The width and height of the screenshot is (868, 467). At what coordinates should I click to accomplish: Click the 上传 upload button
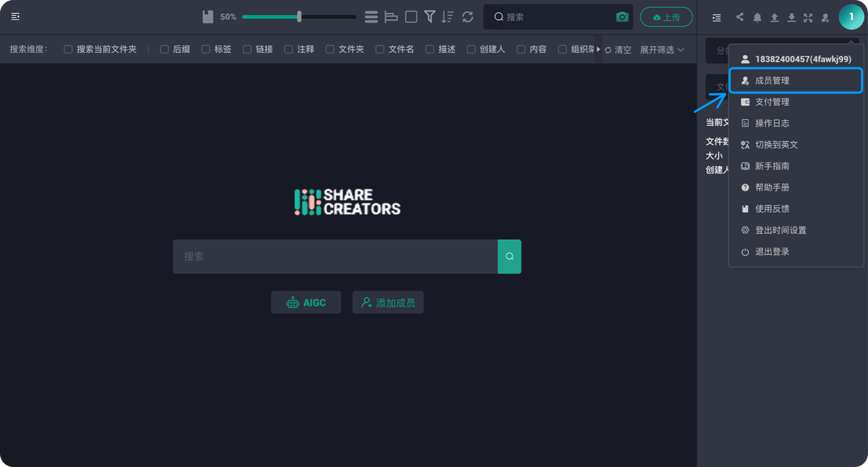pos(666,17)
